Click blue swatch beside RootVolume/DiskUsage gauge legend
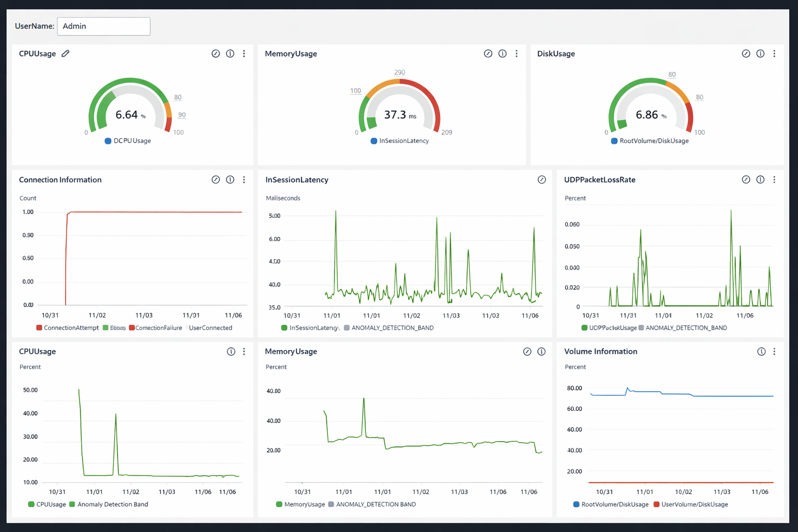Viewport: 798px width, 532px height. coord(614,141)
